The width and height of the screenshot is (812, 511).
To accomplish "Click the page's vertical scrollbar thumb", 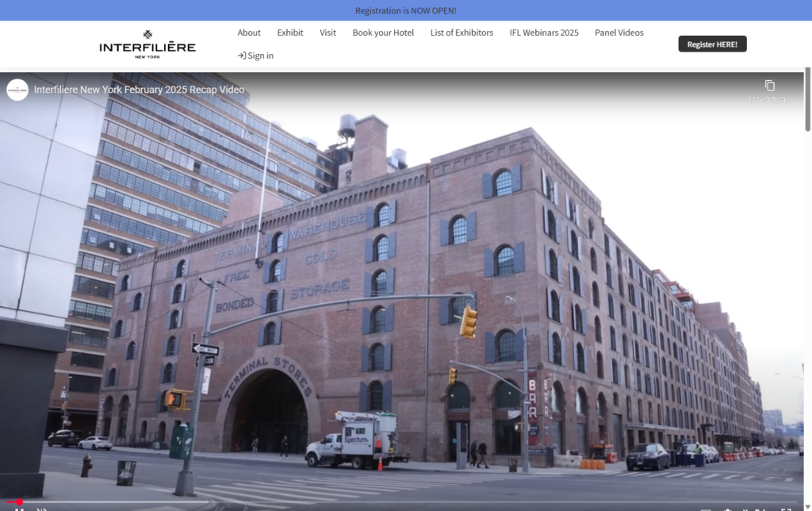I will pyautogui.click(x=807, y=102).
